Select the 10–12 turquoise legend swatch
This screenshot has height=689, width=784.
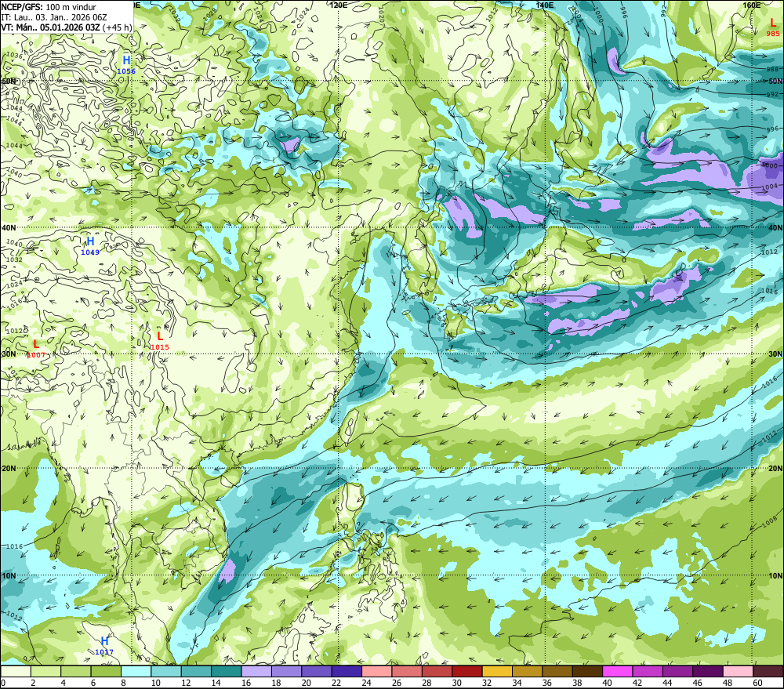click(x=166, y=672)
